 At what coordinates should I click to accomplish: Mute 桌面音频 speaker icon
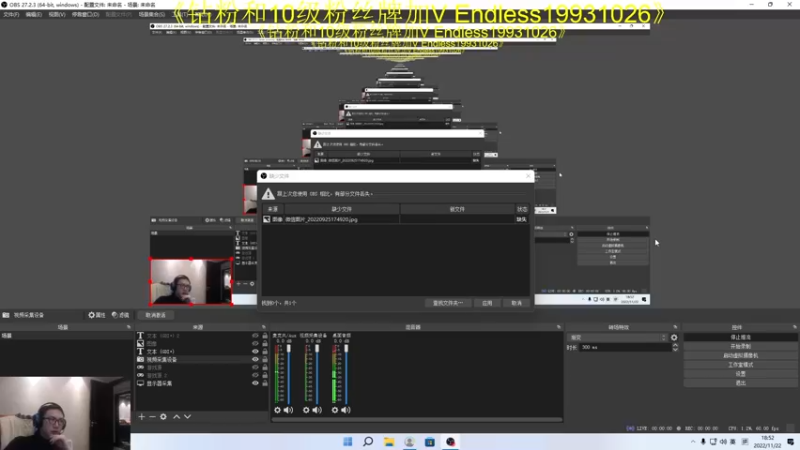(345, 410)
